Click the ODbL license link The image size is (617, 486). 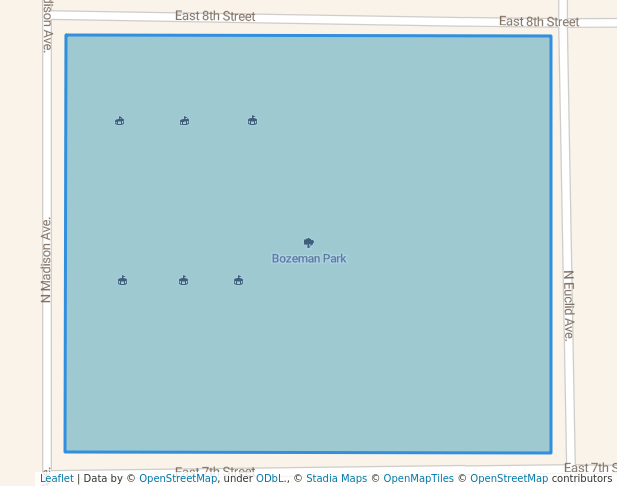(x=271, y=478)
